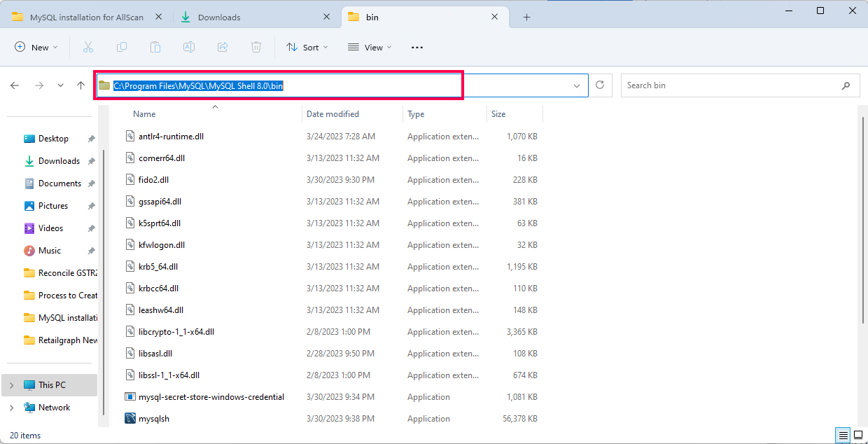Click the Rename icon in toolbar
This screenshot has height=444, width=868.
[189, 47]
